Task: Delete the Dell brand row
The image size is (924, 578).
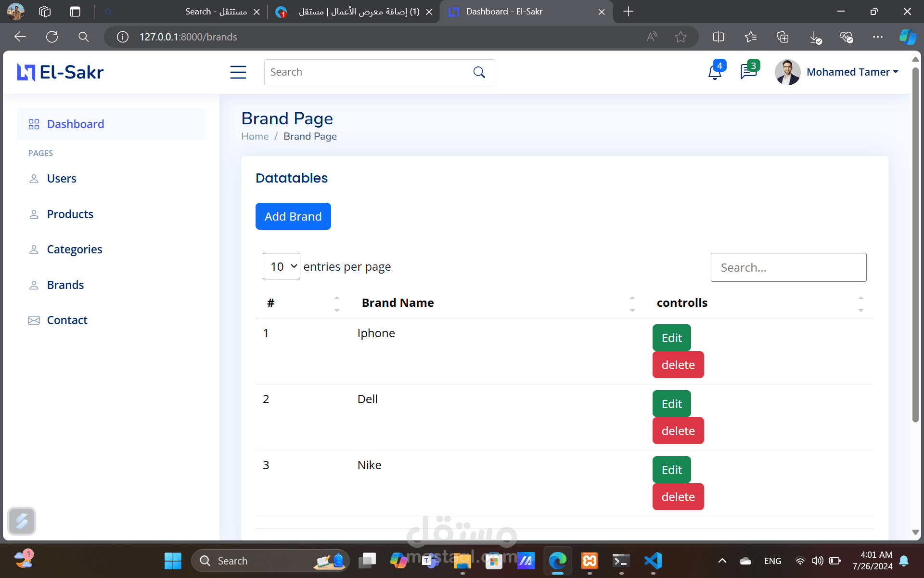Action: coord(678,431)
